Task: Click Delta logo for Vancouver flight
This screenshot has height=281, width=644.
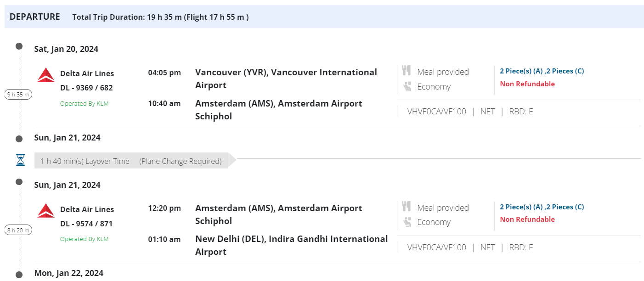Action: pyautogui.click(x=46, y=75)
